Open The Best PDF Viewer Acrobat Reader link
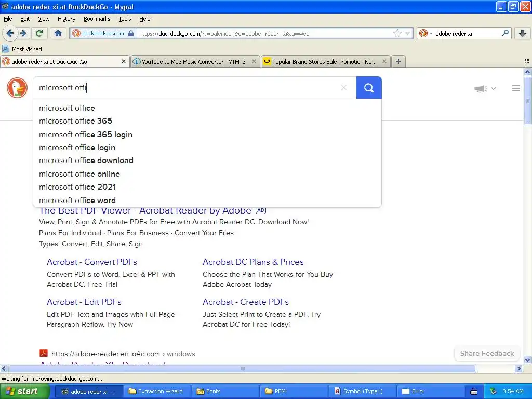This screenshot has height=399, width=532. (145, 211)
